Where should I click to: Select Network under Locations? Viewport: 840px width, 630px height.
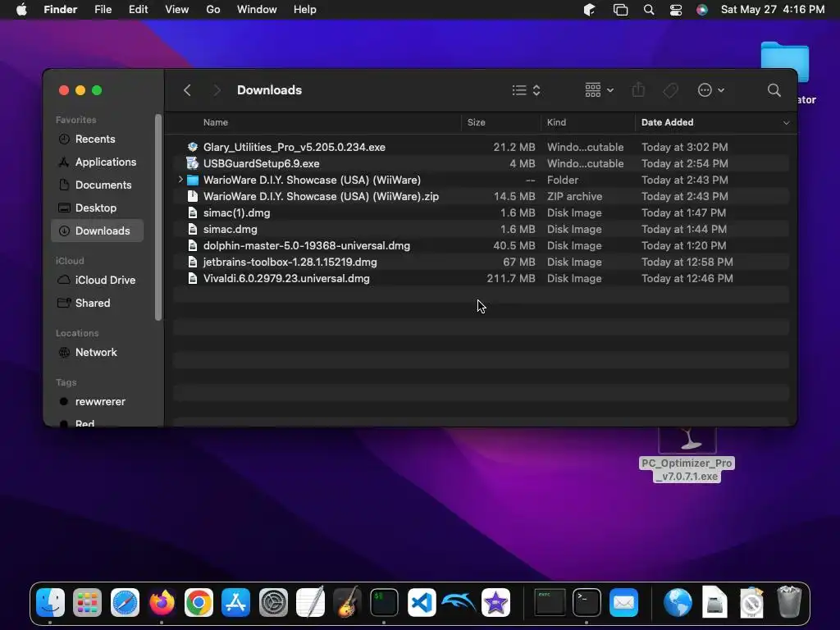tap(97, 353)
